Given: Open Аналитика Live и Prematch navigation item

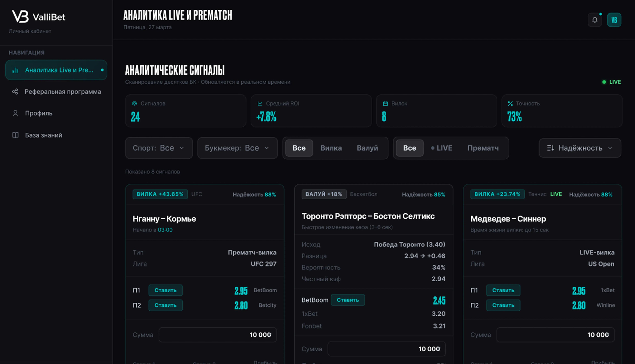Looking at the screenshot, I should click(x=56, y=70).
